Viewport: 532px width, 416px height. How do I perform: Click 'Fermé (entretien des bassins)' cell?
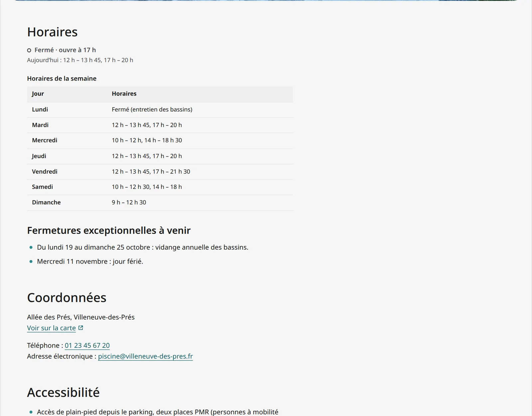[152, 109]
